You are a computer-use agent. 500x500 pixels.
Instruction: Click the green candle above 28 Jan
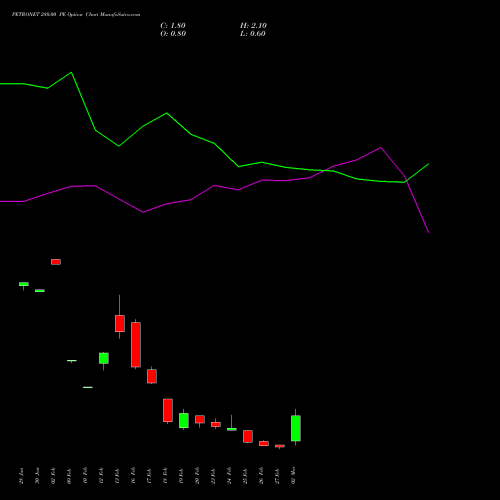coord(24,284)
